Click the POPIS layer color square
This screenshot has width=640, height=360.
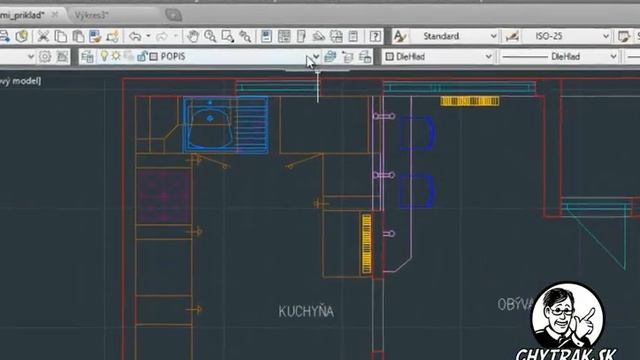pyautogui.click(x=153, y=56)
